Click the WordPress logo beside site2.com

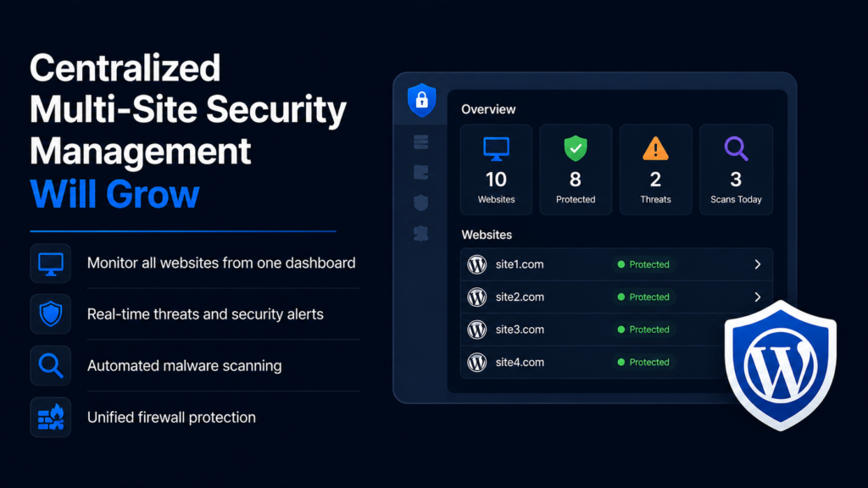pos(476,297)
